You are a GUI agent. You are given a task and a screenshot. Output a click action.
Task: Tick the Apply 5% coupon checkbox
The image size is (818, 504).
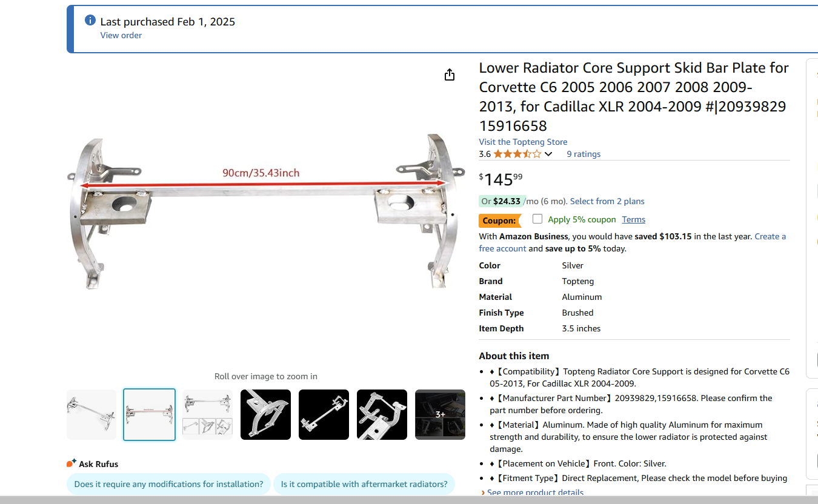tap(537, 219)
